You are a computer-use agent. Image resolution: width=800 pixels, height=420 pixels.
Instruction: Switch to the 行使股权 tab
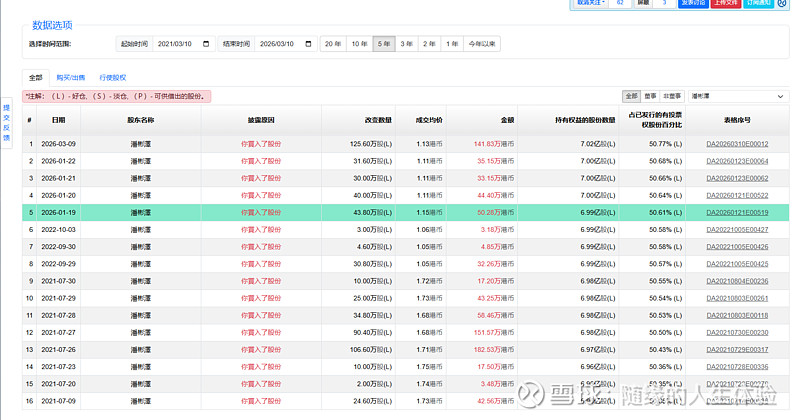[111, 77]
